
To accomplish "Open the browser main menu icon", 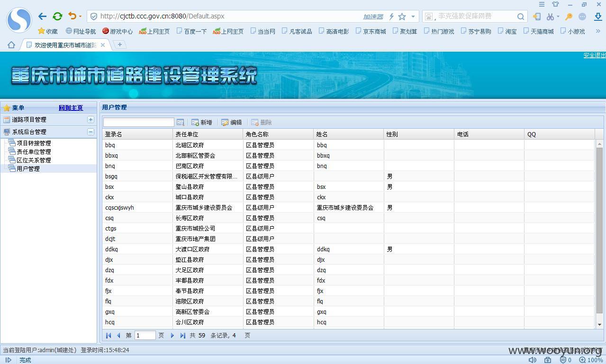I will (542, 4).
